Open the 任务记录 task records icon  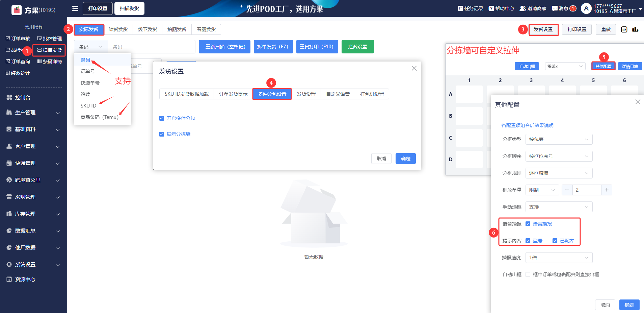(x=460, y=8)
